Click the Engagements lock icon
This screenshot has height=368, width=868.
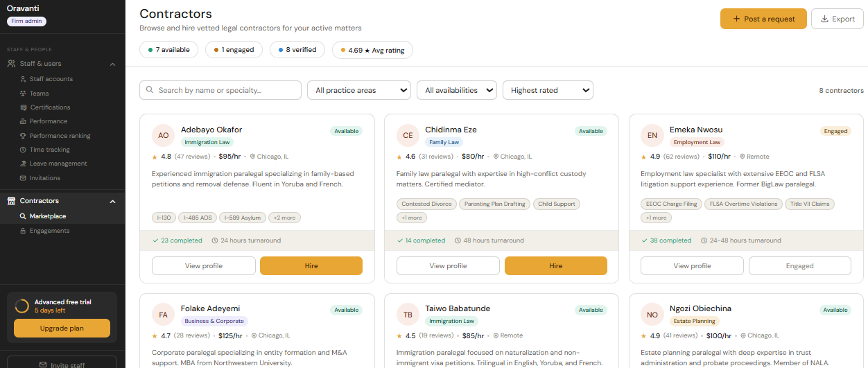pyautogui.click(x=23, y=231)
